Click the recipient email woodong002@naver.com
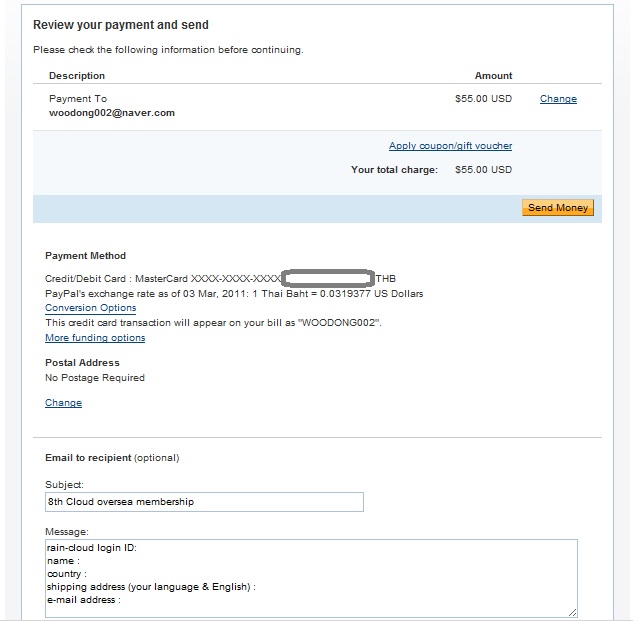 tap(112, 113)
